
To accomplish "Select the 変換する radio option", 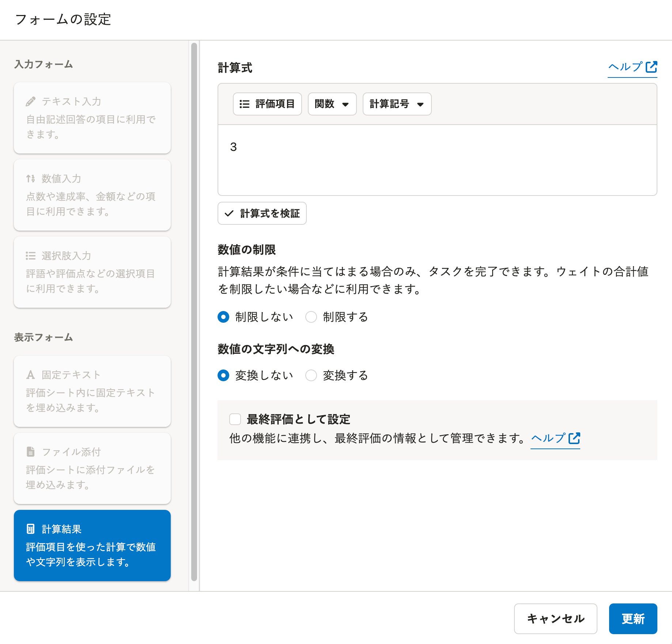I will coord(311,375).
